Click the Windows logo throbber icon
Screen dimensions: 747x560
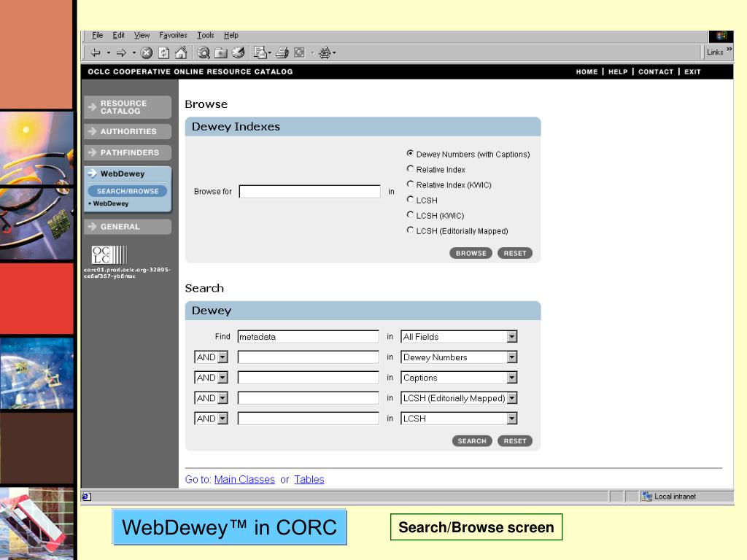coord(721,36)
